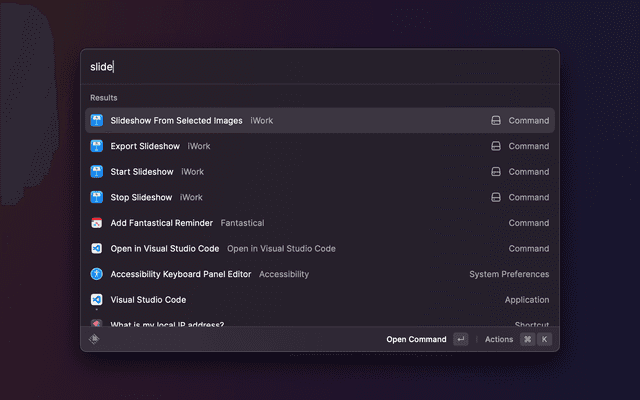Click the Accessibility Keyboard Panel Editor icon

(x=97, y=274)
